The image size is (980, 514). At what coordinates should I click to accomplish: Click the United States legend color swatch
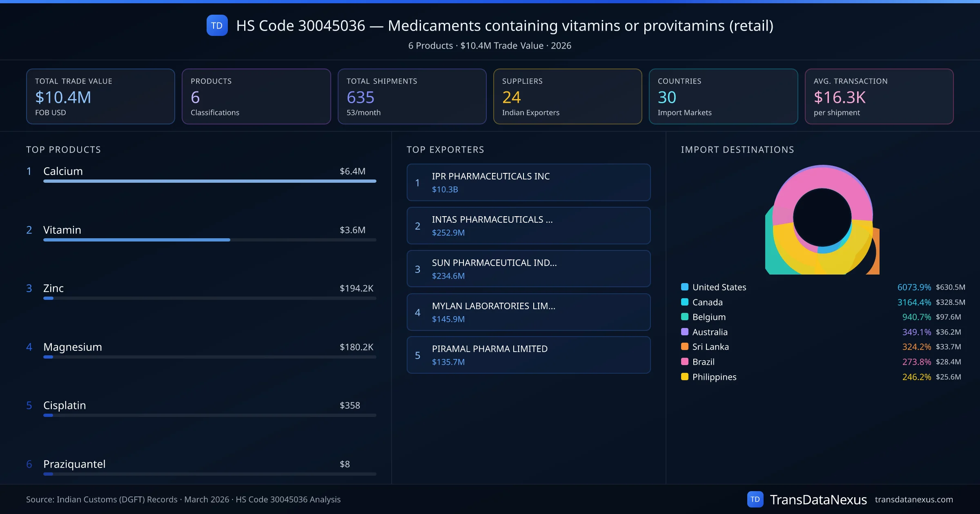pyautogui.click(x=685, y=287)
